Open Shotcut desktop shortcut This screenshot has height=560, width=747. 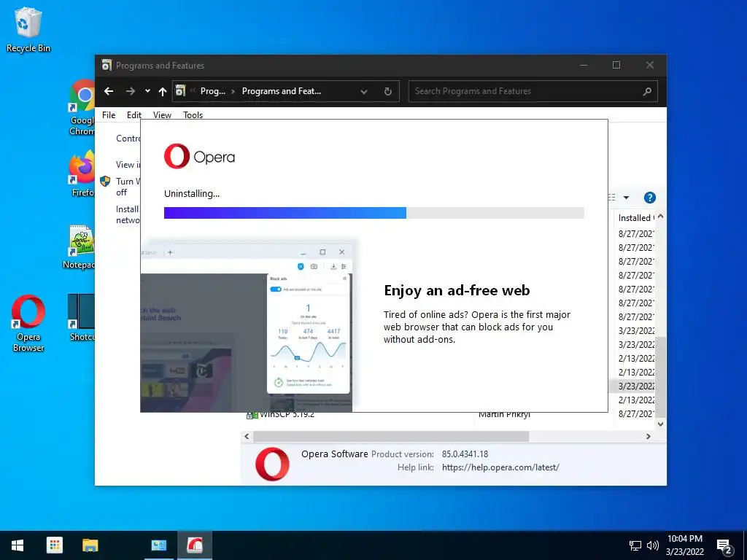82,318
